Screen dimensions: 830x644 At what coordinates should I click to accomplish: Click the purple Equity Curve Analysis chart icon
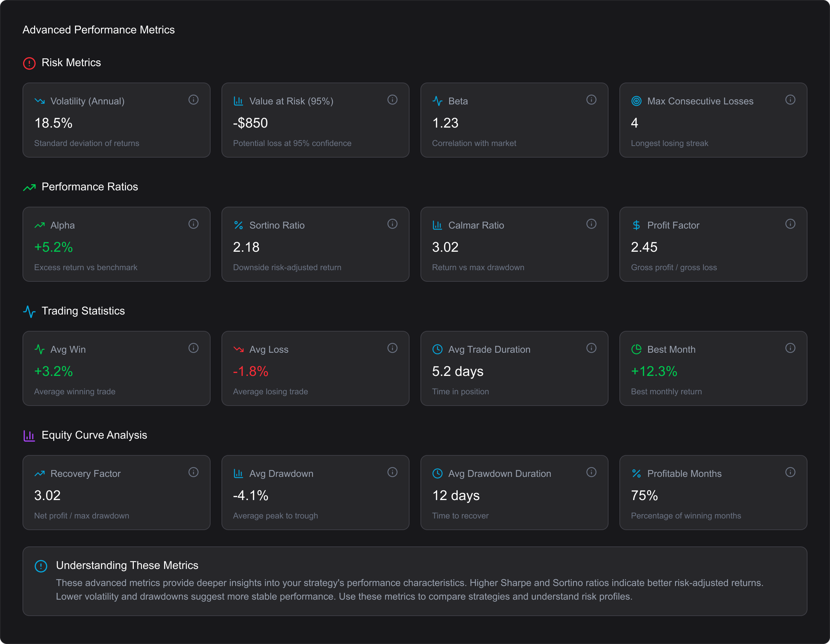pyautogui.click(x=29, y=435)
